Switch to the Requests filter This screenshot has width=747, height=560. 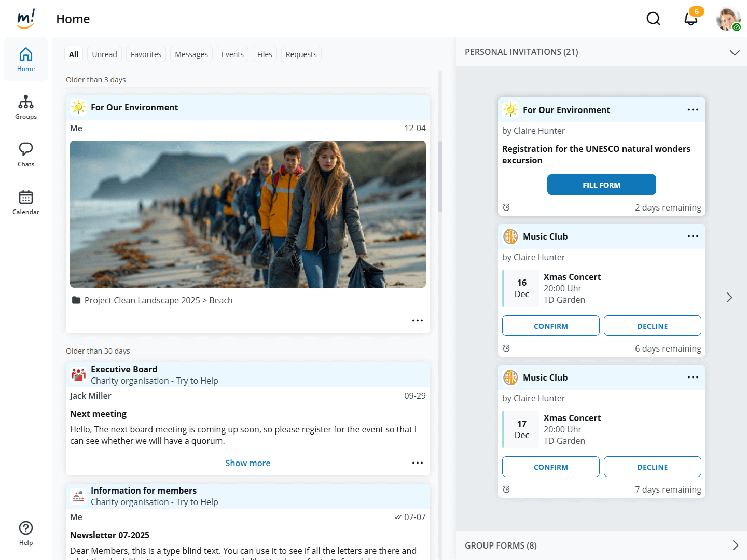(x=301, y=54)
